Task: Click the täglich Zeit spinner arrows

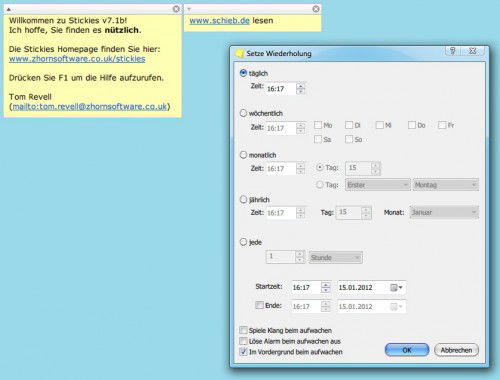Action: click(x=300, y=89)
